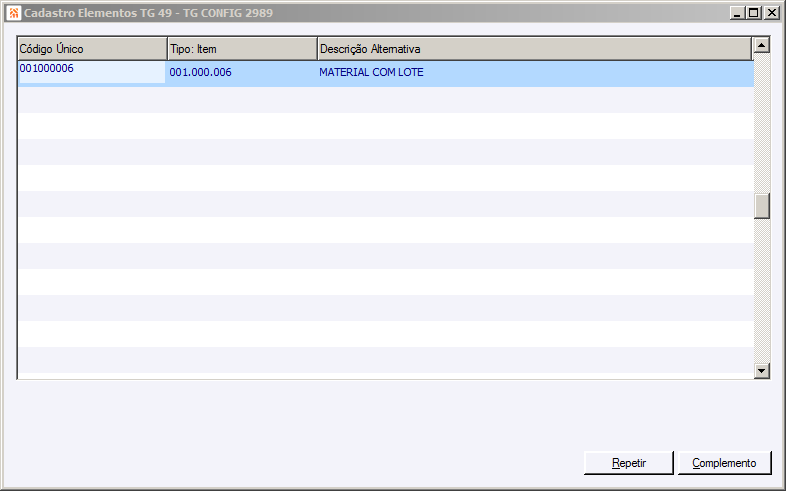Image resolution: width=786 pixels, height=491 pixels.
Task: Click the vertical scrollbar thumb
Action: point(762,206)
